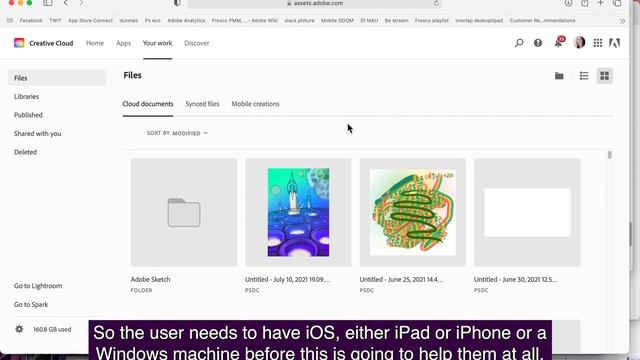Click Safari privacy shield icon
Screen dimensions: 640x360
(x=177, y=3)
